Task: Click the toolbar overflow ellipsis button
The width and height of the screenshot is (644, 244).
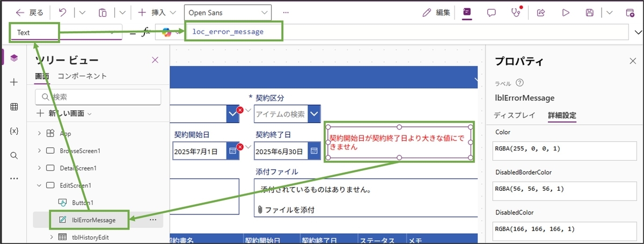Action: point(286,12)
